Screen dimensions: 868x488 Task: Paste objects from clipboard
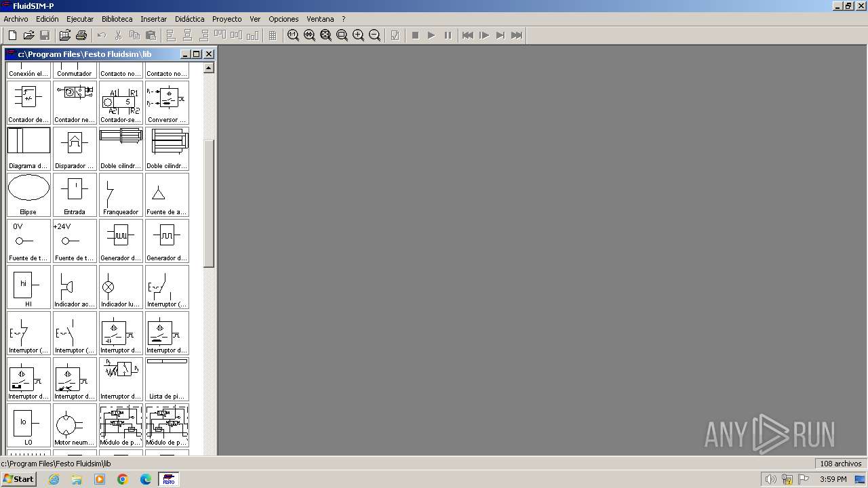click(151, 35)
